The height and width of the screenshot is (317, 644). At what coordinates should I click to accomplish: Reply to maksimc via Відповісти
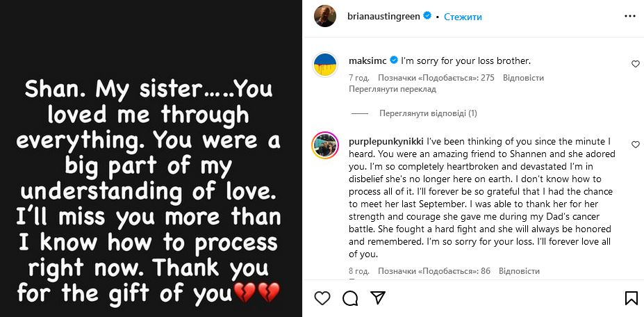point(523,78)
